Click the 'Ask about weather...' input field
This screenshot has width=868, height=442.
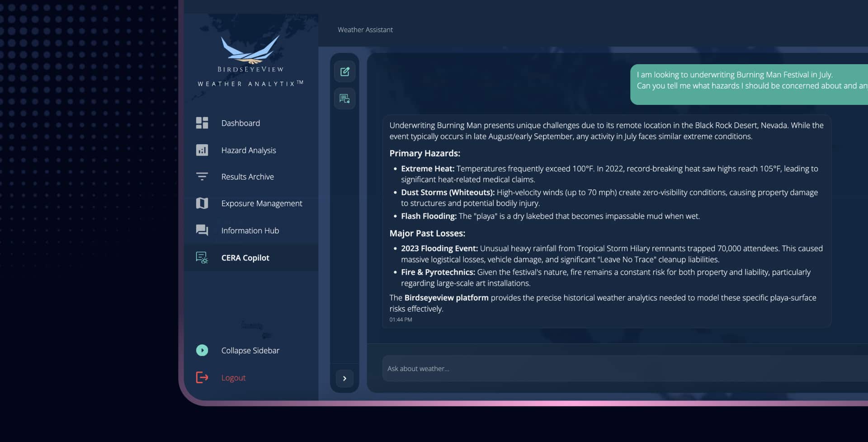click(625, 368)
